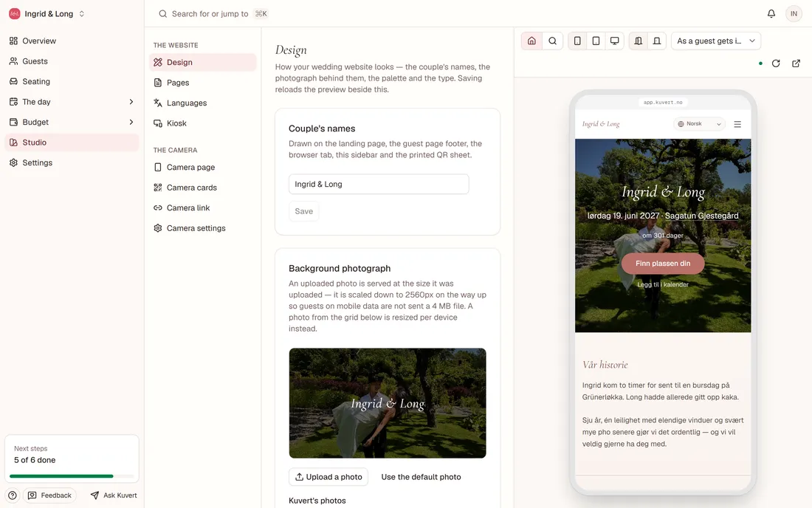Viewport: 812px width, 508px height.
Task: Open Camera page via its phone icon
Action: (x=158, y=168)
